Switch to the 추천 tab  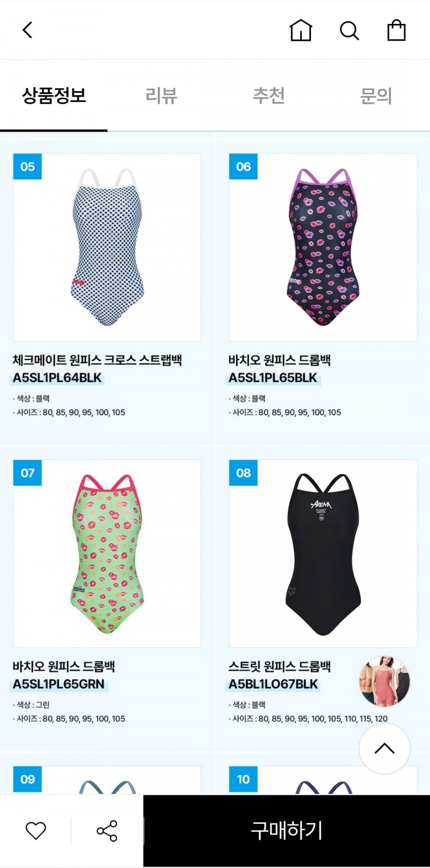269,96
